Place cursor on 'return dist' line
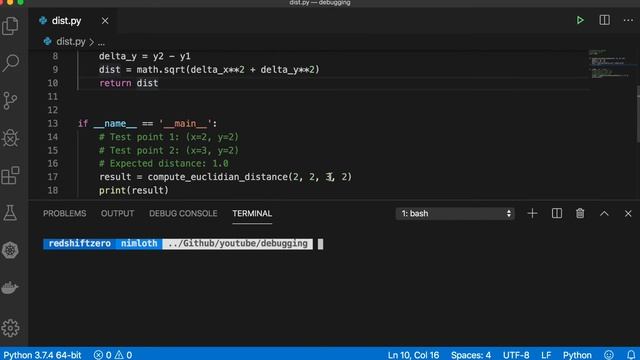The width and height of the screenshot is (640, 360). click(x=129, y=83)
